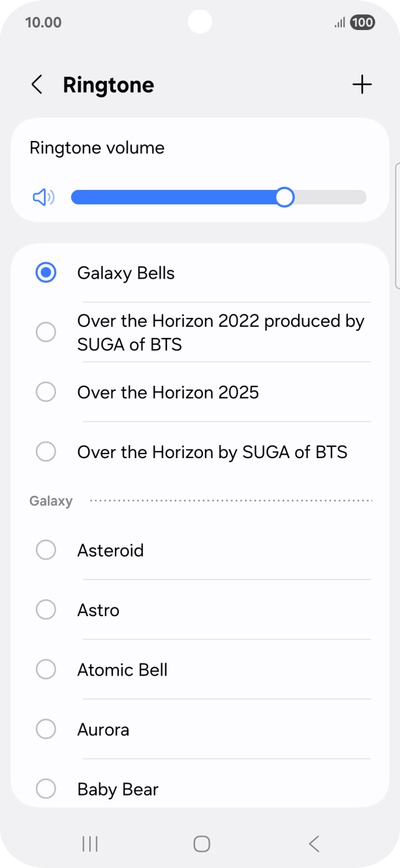The height and width of the screenshot is (868, 400).
Task: Tap the Home button in navigation bar
Action: pyautogui.click(x=200, y=843)
